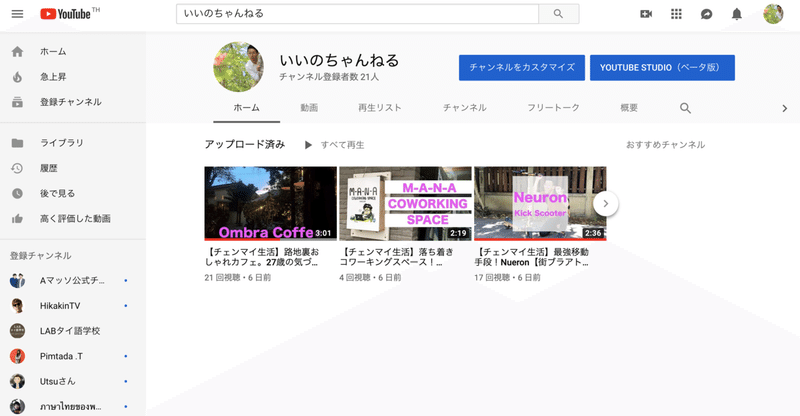Open video title 路地裏おしゃれカフェ
The height and width of the screenshot is (416, 800).
pos(262,257)
